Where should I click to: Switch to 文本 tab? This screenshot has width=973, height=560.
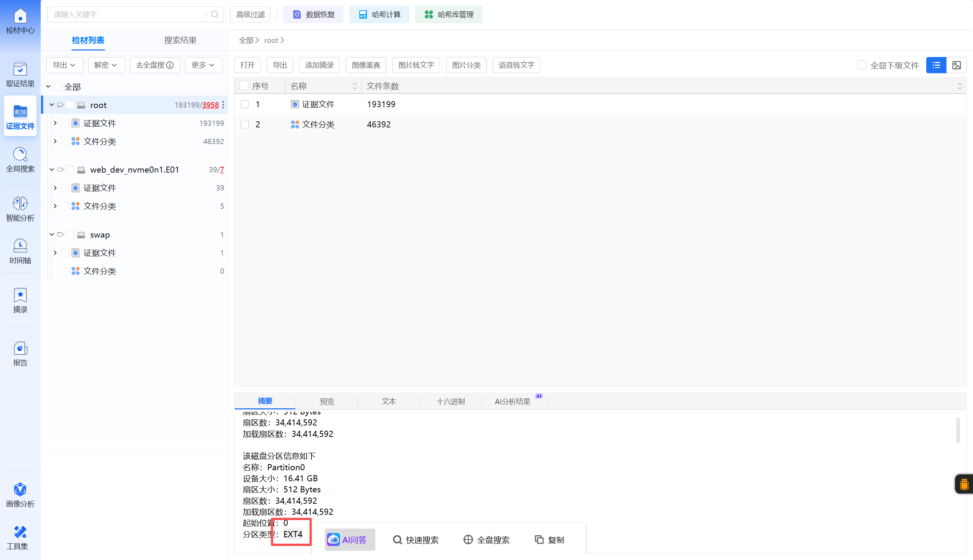(x=389, y=401)
